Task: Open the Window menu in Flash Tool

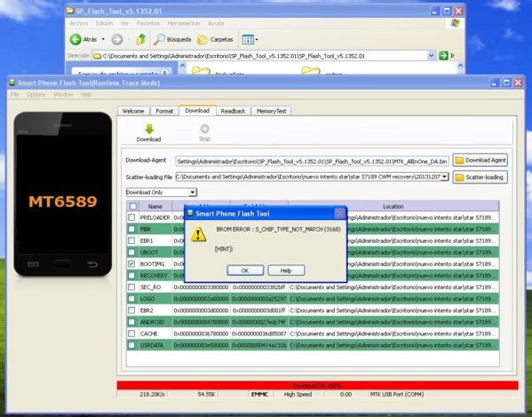Action: tap(63, 95)
